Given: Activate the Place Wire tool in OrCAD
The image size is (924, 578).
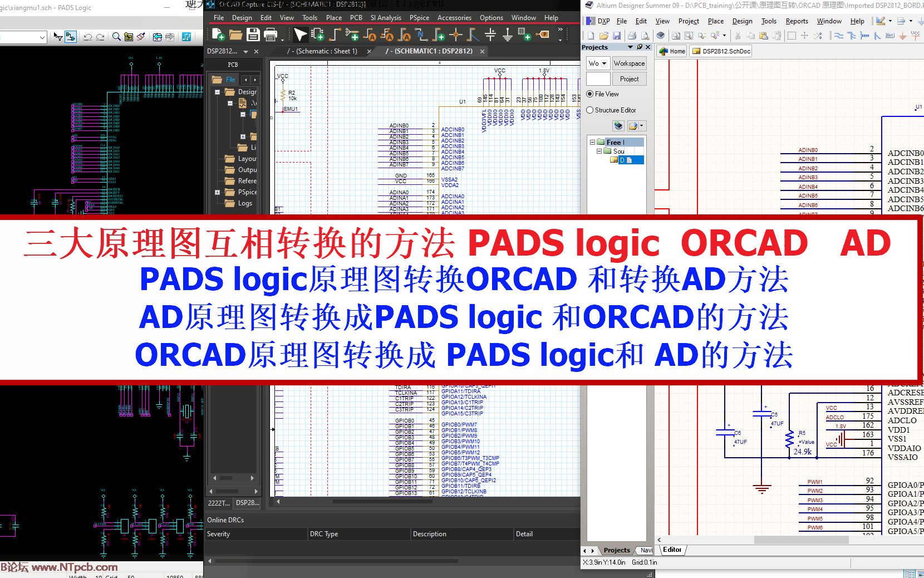Looking at the screenshot, I should click(x=335, y=35).
